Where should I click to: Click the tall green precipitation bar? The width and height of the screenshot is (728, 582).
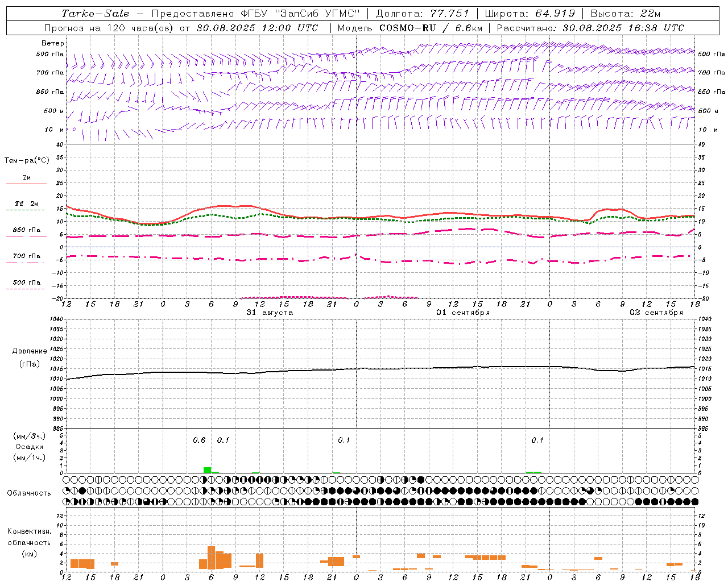click(208, 470)
